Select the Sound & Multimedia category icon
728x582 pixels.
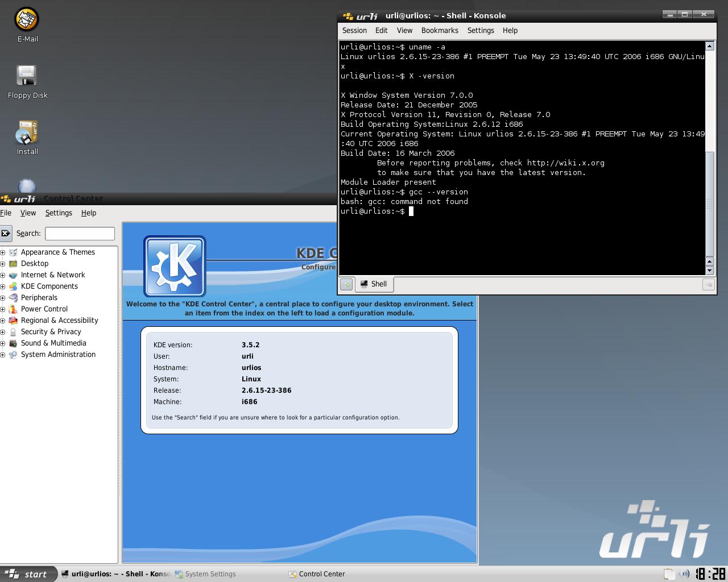[13, 343]
